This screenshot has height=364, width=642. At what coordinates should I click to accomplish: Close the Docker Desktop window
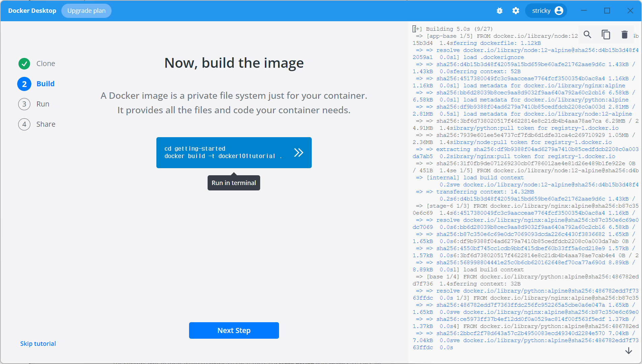630,11
